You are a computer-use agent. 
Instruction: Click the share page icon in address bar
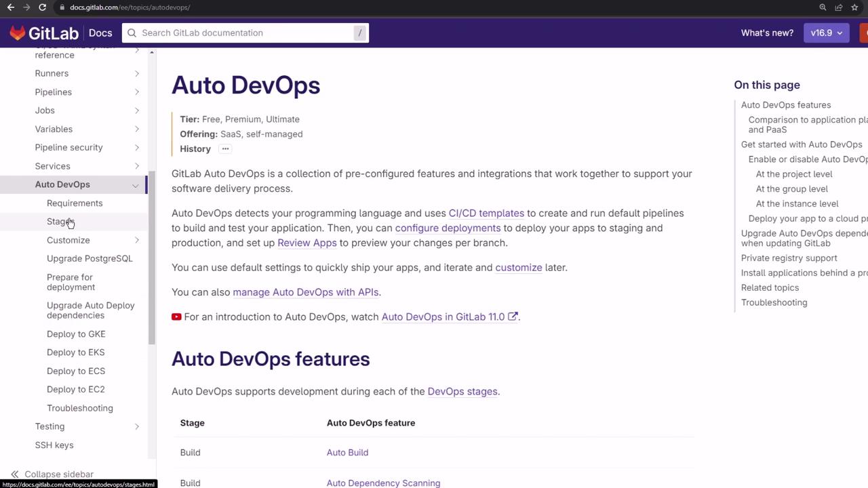click(x=839, y=7)
